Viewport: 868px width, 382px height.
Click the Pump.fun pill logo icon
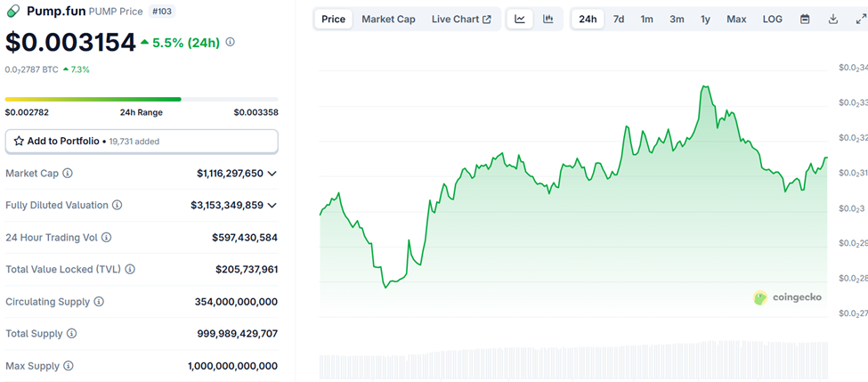tap(13, 11)
